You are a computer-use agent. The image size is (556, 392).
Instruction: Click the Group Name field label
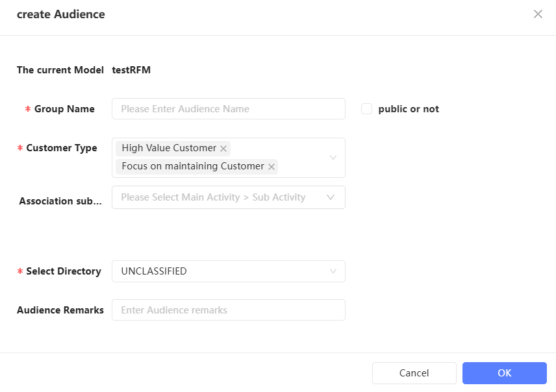pos(64,109)
